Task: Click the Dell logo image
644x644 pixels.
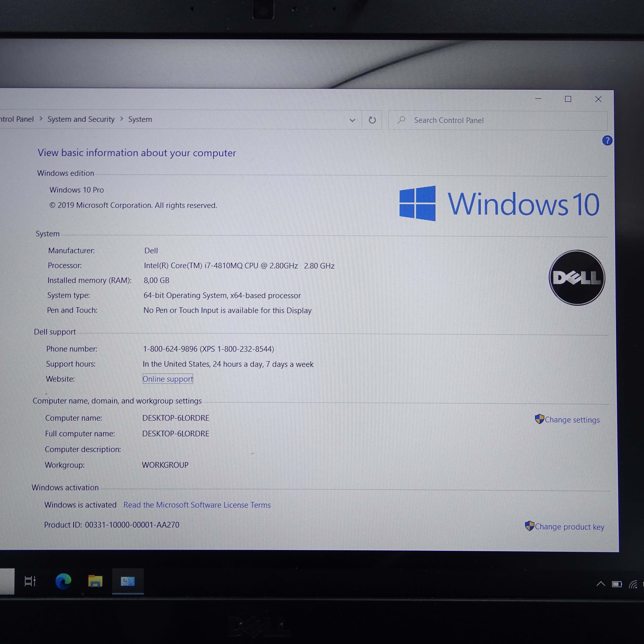Action: pos(577,278)
